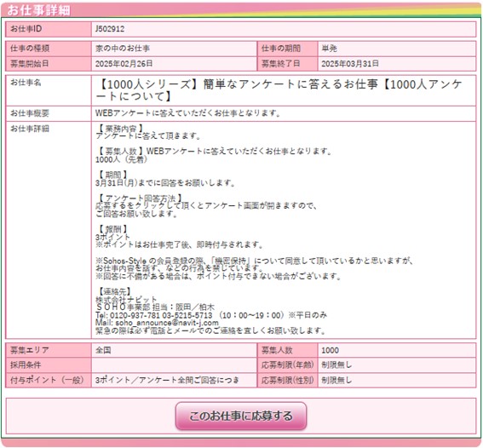This screenshot has height=448, width=483.
Task: Click the 募集エリア value 全国
Action: tap(103, 350)
